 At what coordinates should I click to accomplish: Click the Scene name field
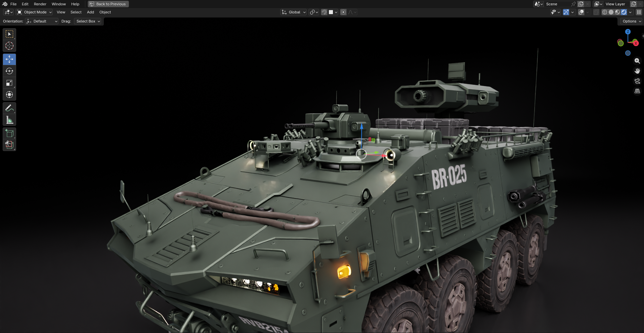(x=557, y=4)
